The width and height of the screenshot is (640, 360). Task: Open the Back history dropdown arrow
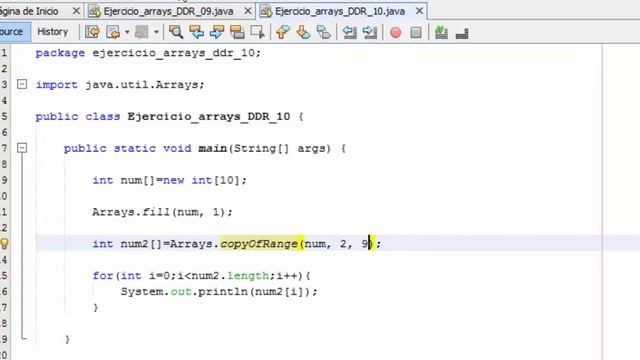(x=127, y=32)
